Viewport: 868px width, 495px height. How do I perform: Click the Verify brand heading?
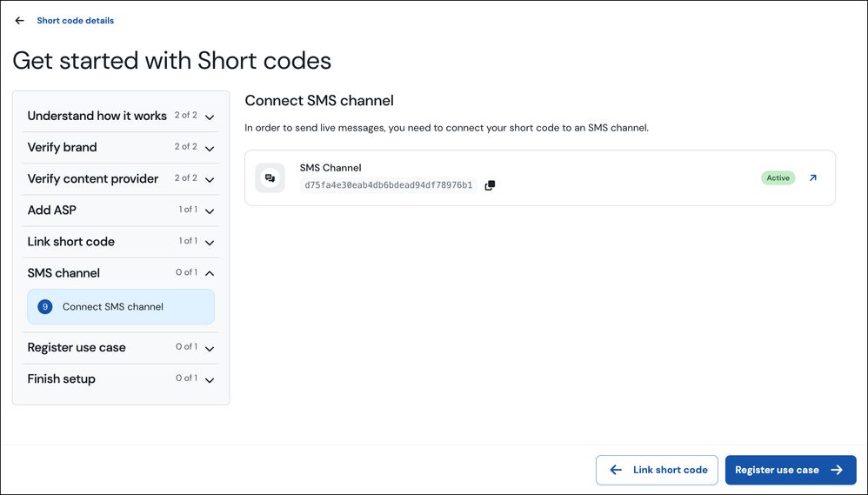click(x=62, y=147)
